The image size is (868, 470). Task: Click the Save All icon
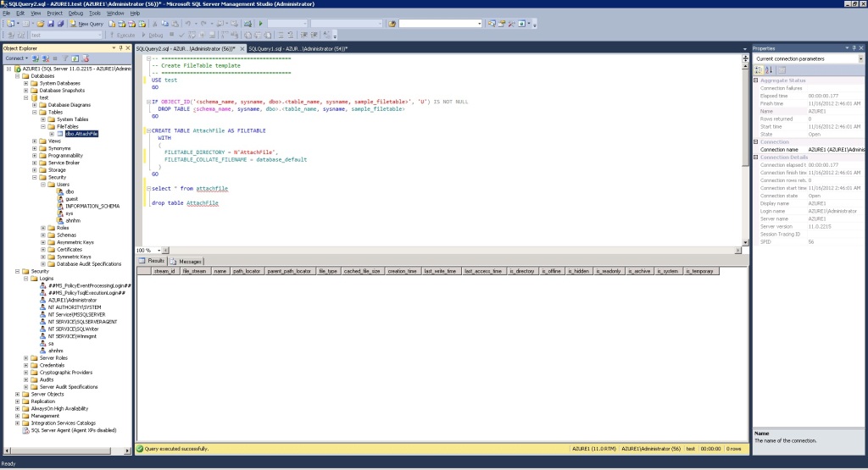pyautogui.click(x=60, y=24)
